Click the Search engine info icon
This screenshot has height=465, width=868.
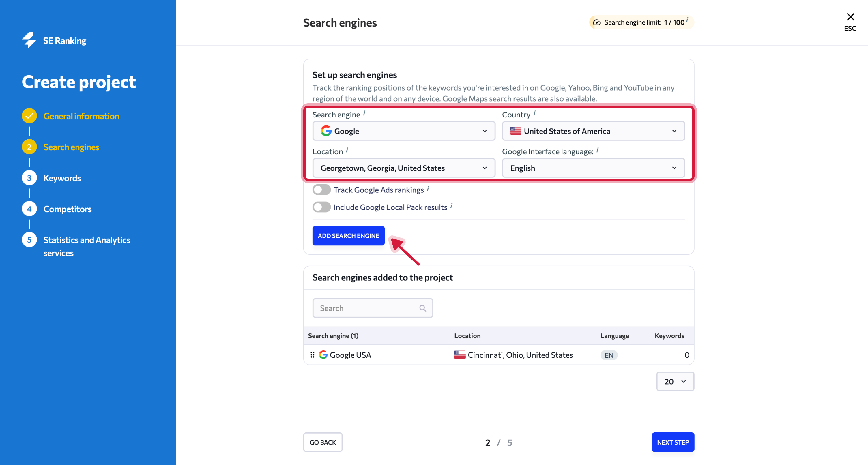[364, 114]
